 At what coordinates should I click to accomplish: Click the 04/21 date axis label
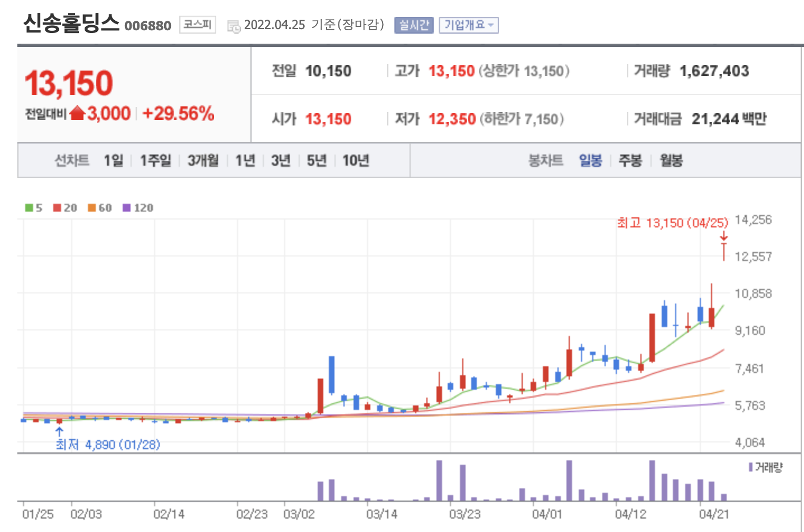[714, 514]
